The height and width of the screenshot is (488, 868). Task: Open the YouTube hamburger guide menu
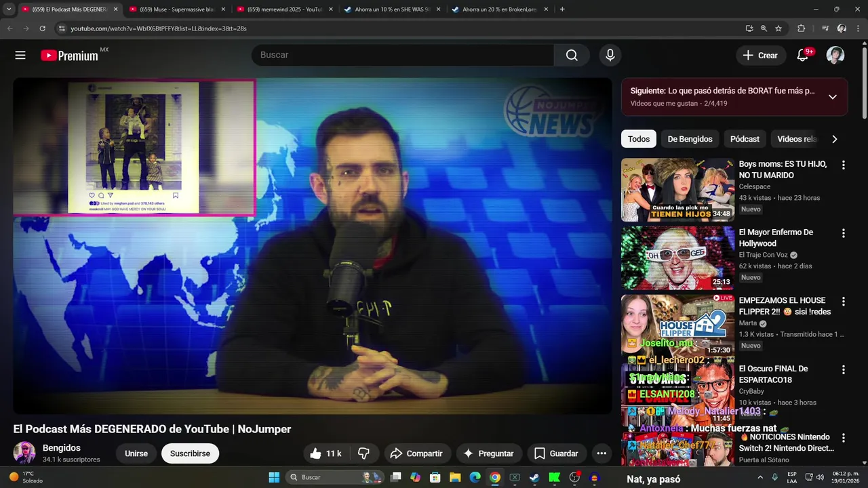[x=20, y=56]
